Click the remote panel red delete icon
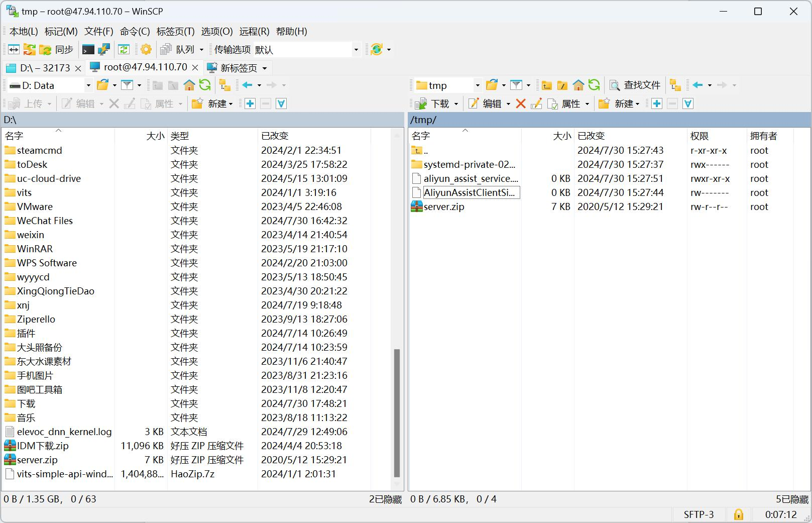812x523 pixels. [x=521, y=103]
